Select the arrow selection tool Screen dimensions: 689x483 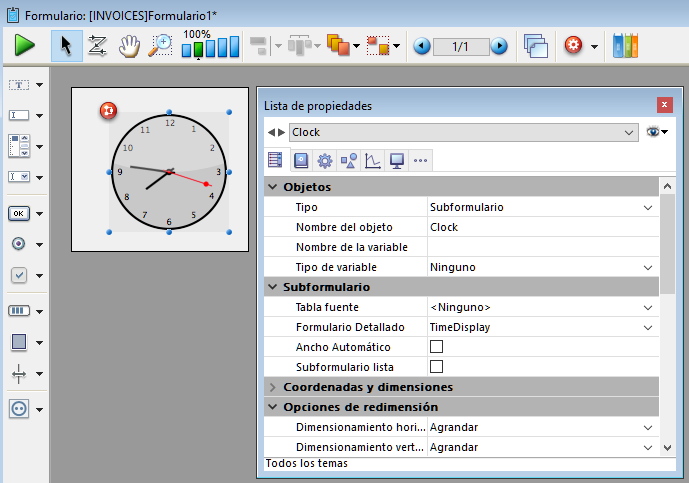tap(66, 45)
